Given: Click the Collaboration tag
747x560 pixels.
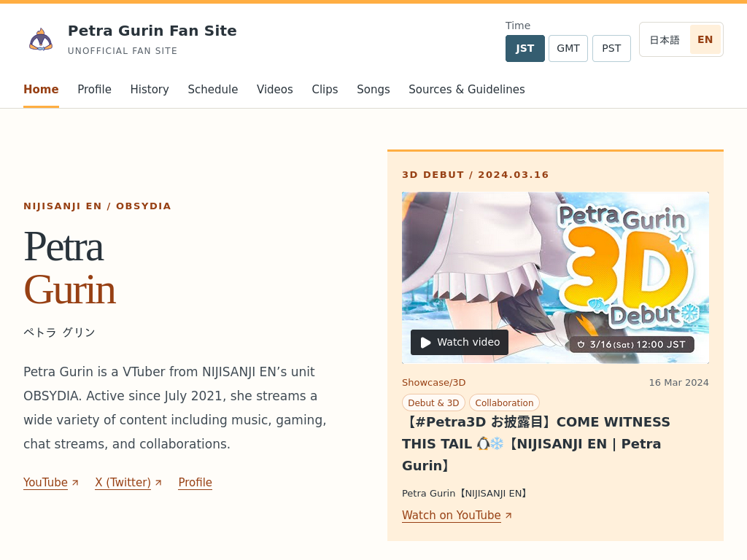Looking at the screenshot, I should click(504, 402).
